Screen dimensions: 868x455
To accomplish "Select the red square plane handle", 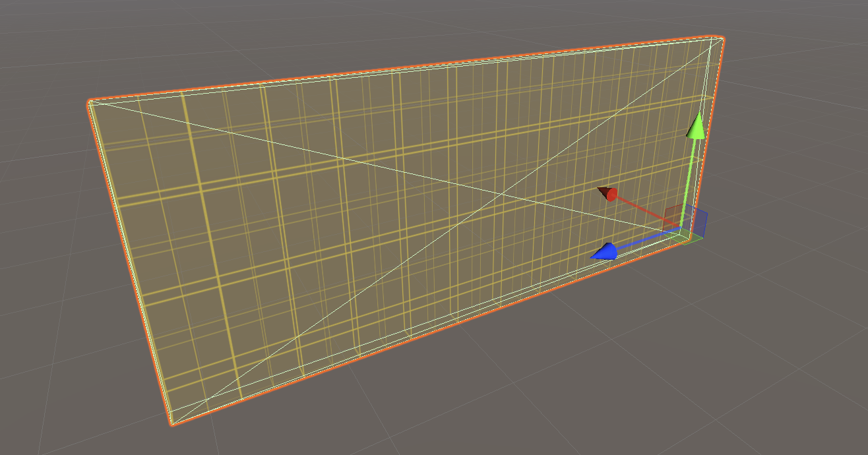I will click(x=673, y=216).
